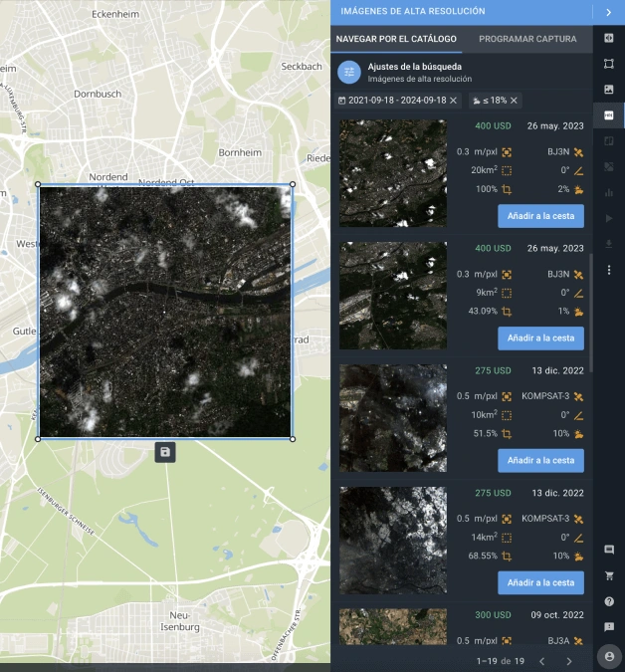Add the 9km² BJ3N image to basket
This screenshot has width=625, height=672.
tap(540, 338)
